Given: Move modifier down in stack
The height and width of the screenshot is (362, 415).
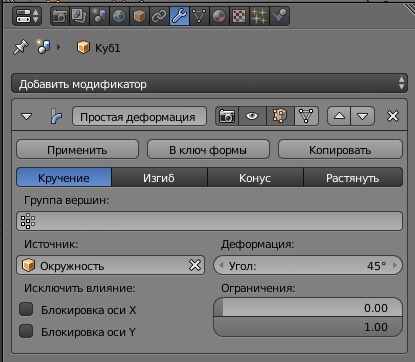Looking at the screenshot, I should click(x=363, y=116).
